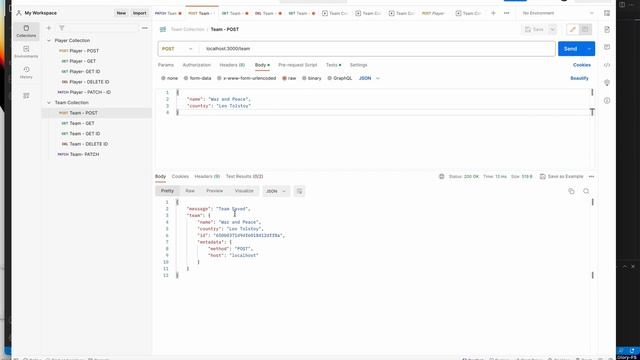Select the 'GraphQL' body type
The height and width of the screenshot is (360, 640).
(x=340, y=78)
